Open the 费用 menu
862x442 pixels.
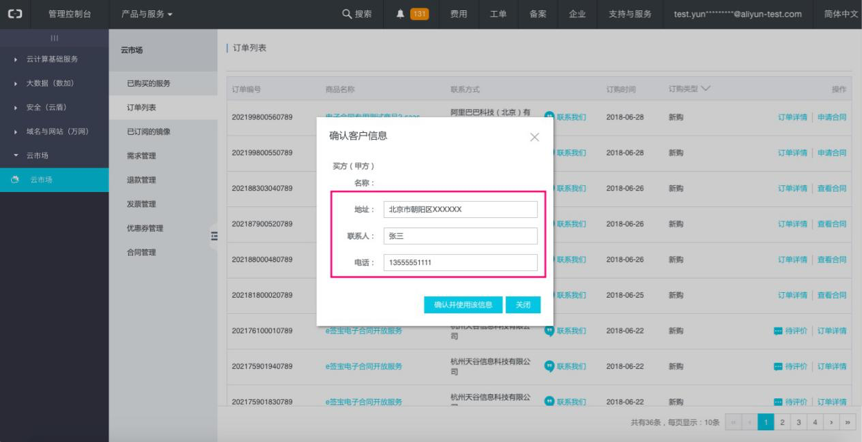(x=458, y=14)
